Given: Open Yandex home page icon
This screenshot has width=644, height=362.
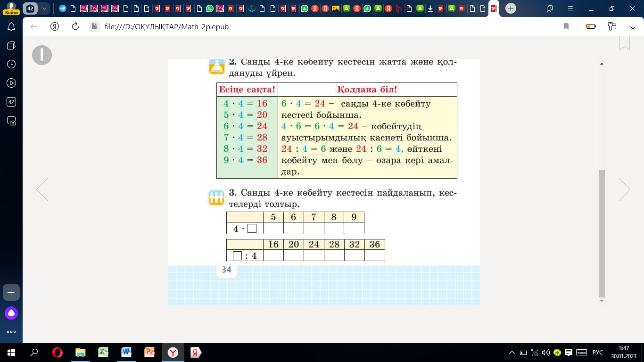Looking at the screenshot, I should pos(55,27).
